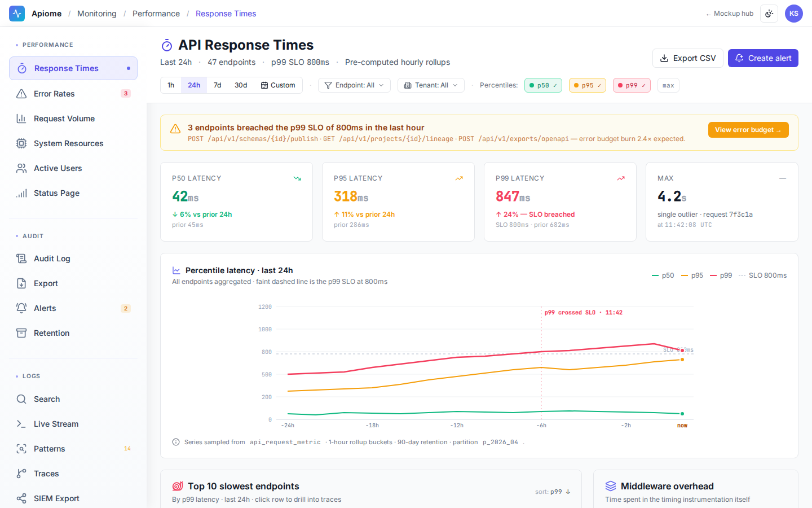Click the Response Times stopwatch icon in sidebar
This screenshot has height=508, width=812.
click(x=22, y=68)
